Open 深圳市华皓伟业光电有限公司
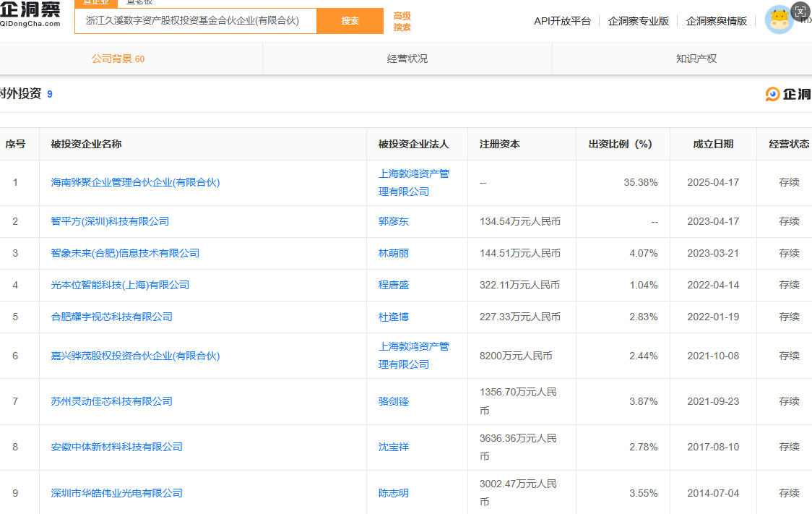Viewport: 812px width, 514px height. point(116,493)
